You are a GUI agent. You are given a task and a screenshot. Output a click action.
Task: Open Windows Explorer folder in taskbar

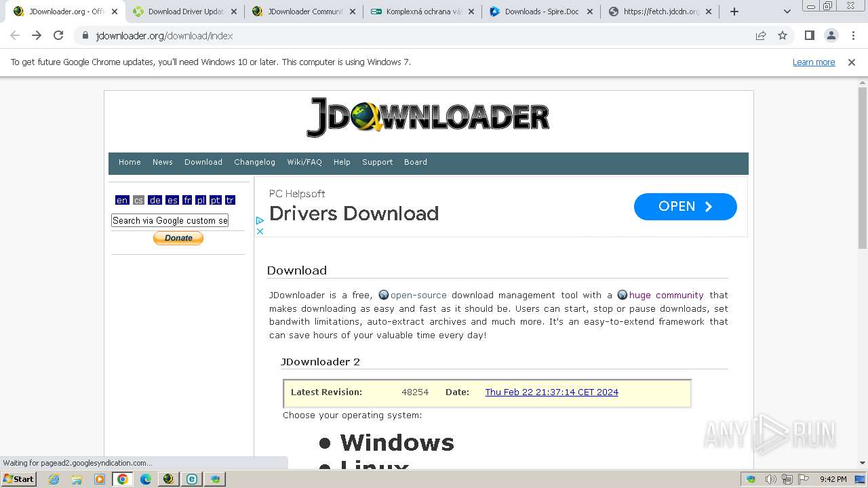click(x=77, y=479)
